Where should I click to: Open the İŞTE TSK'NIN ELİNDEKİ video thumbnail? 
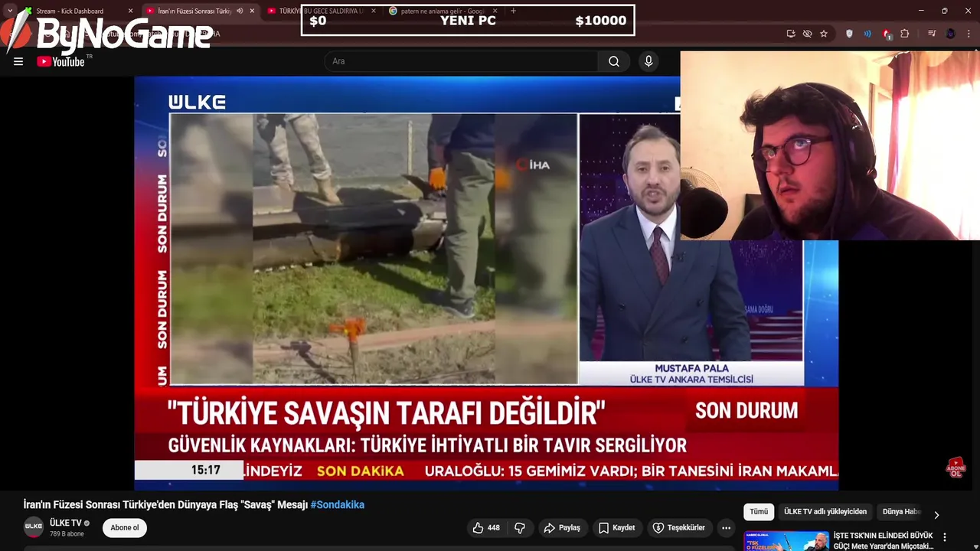[786, 540]
